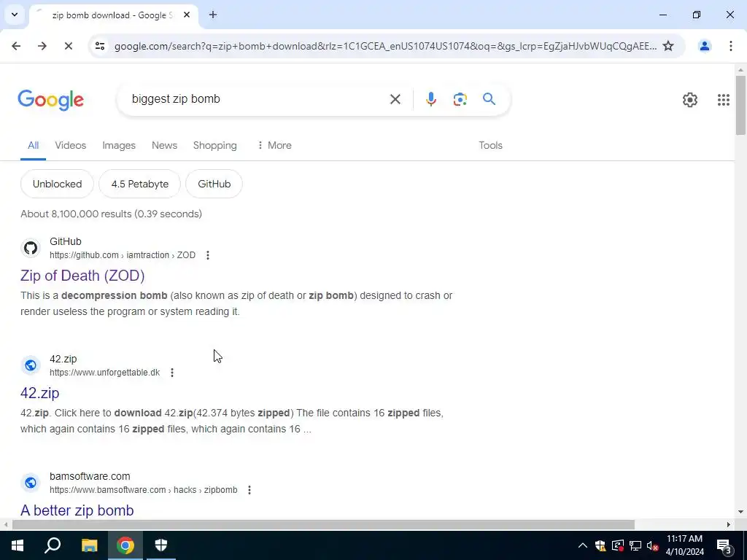Click the GitHub favicon of first result

pyautogui.click(x=31, y=248)
